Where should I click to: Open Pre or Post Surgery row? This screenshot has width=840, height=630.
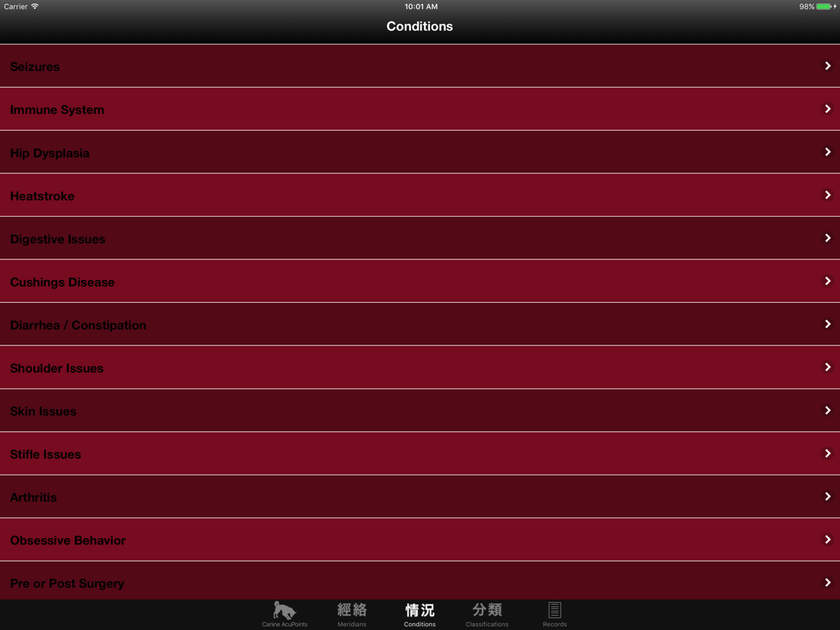tap(420, 581)
